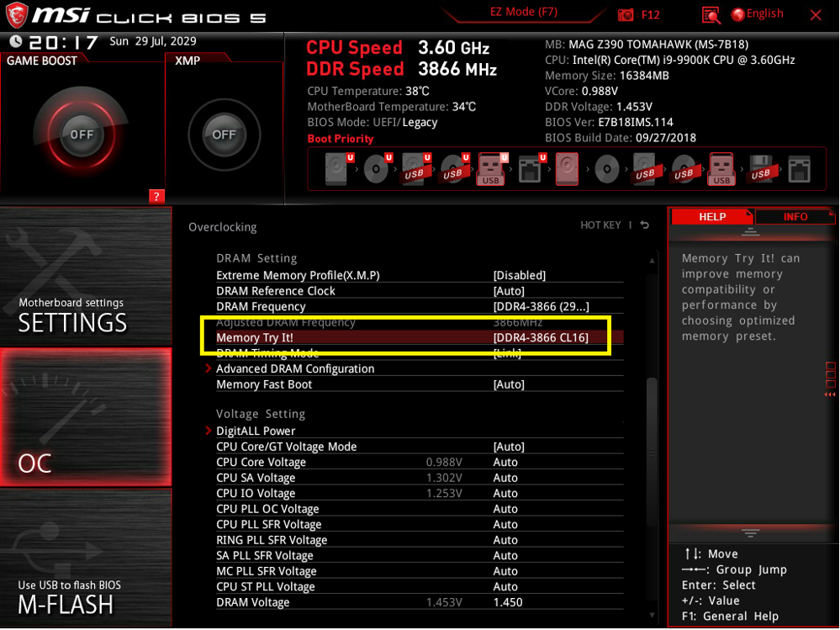This screenshot has height=630, width=840.
Task: Switch to the INFO tab
Action: (795, 216)
